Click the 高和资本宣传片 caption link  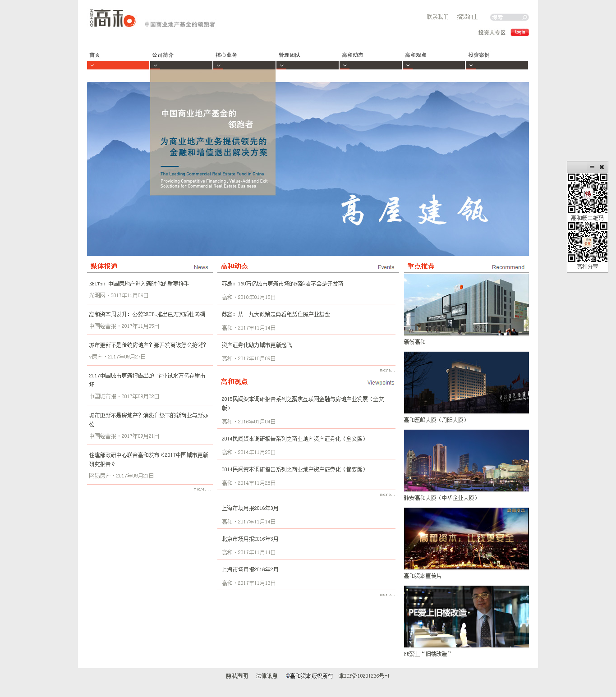423,576
